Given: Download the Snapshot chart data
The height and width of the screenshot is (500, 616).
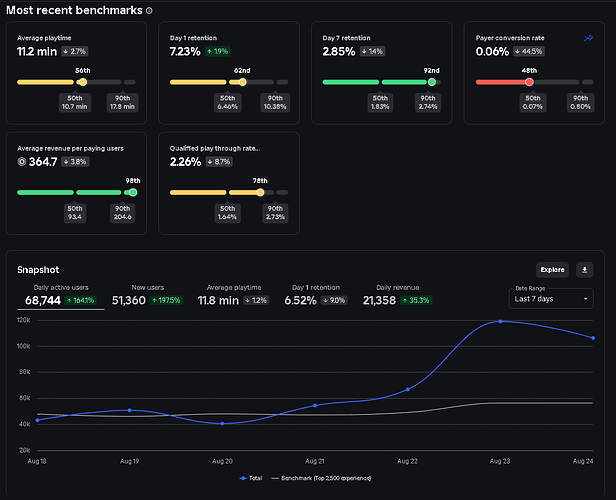Looking at the screenshot, I should [x=584, y=270].
